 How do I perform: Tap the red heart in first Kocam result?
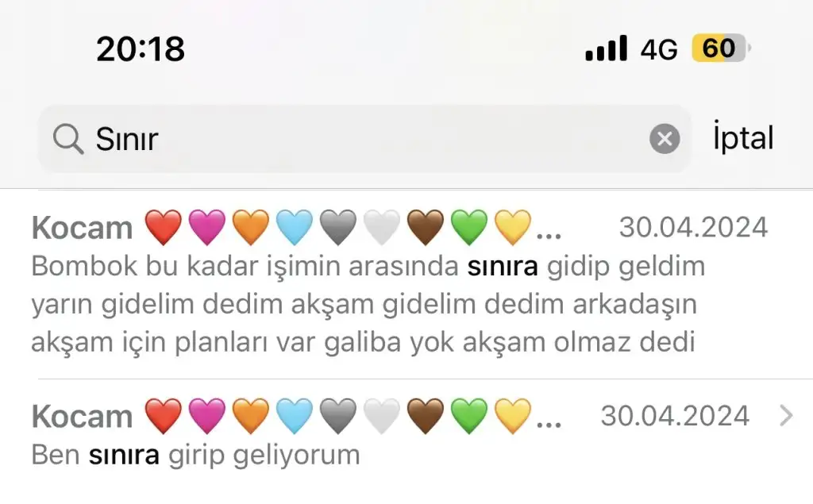pyautogui.click(x=164, y=227)
